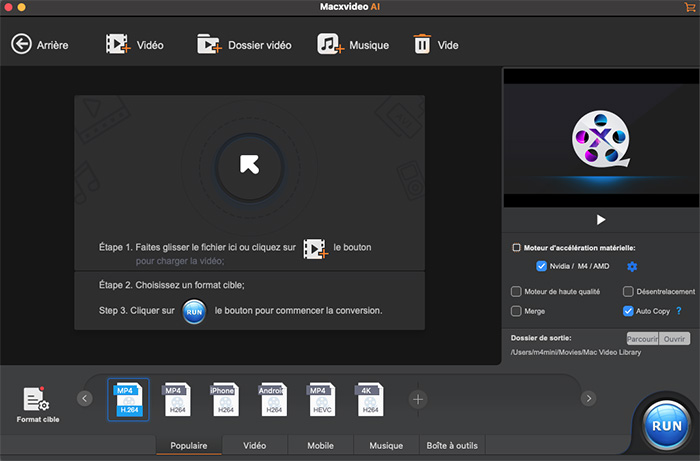Show next format presets with right chevron
700x461 pixels.
588,398
